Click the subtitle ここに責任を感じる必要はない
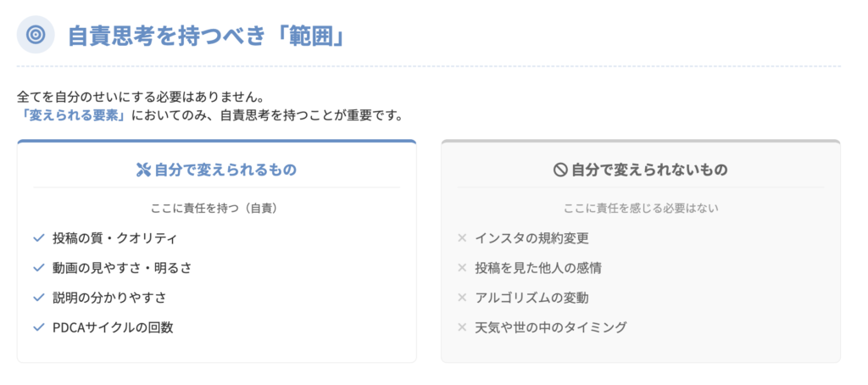The height and width of the screenshot is (385, 868). tap(640, 208)
